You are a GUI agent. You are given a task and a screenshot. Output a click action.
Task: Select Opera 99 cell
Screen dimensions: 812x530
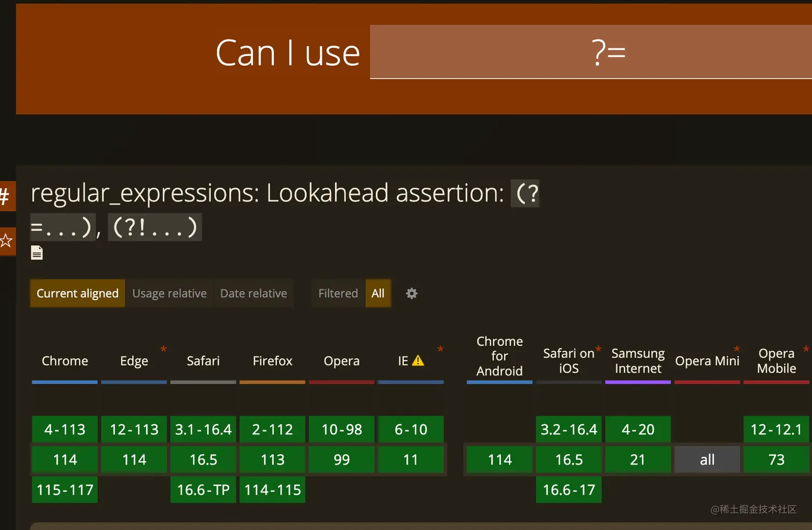tap(342, 460)
